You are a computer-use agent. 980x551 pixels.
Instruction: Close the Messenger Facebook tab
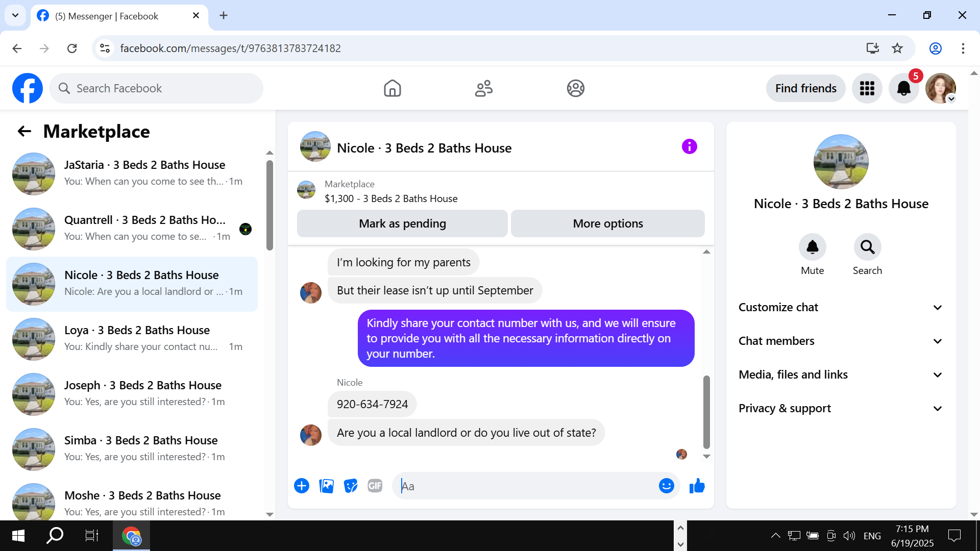tap(196, 16)
